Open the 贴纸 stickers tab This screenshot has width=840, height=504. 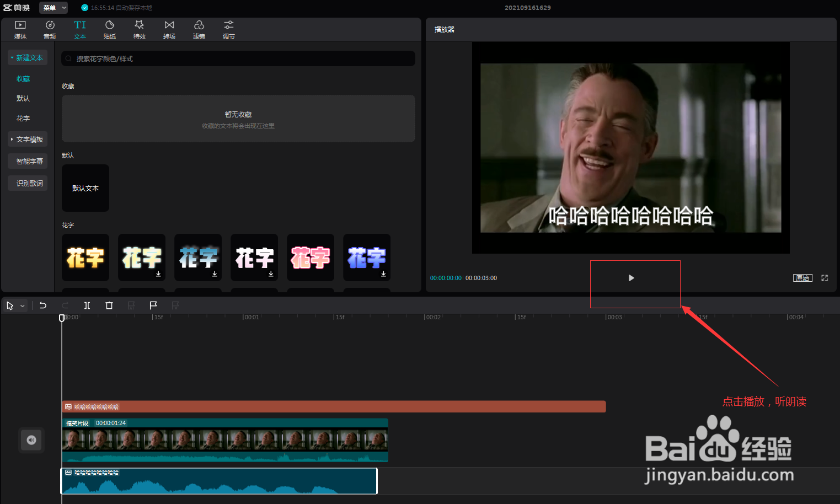point(110,30)
